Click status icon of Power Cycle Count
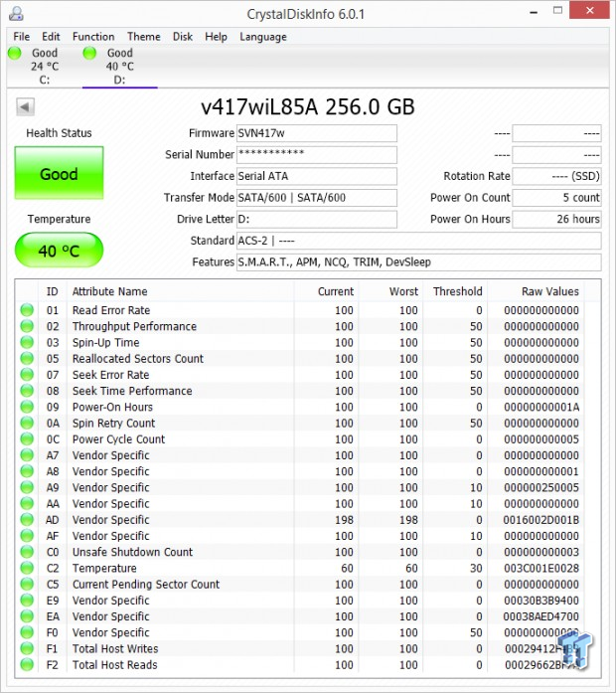This screenshot has height=693, width=616. (x=27, y=439)
